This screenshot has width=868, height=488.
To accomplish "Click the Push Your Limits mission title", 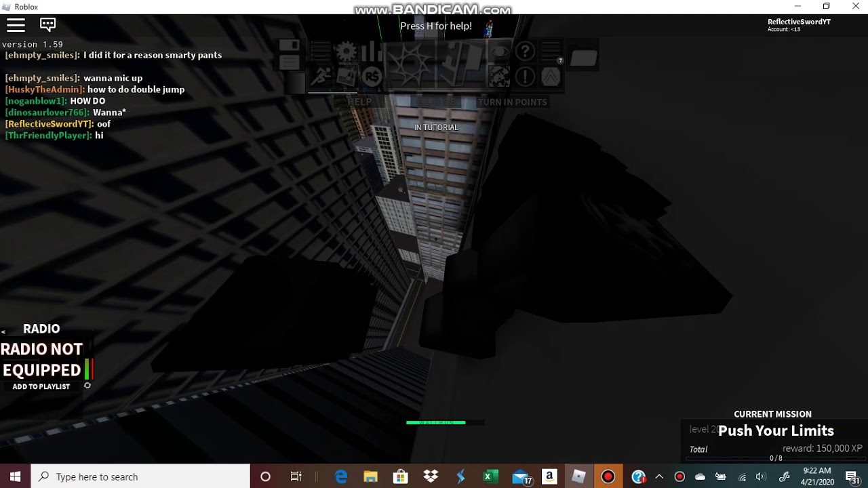I will pyautogui.click(x=776, y=431).
